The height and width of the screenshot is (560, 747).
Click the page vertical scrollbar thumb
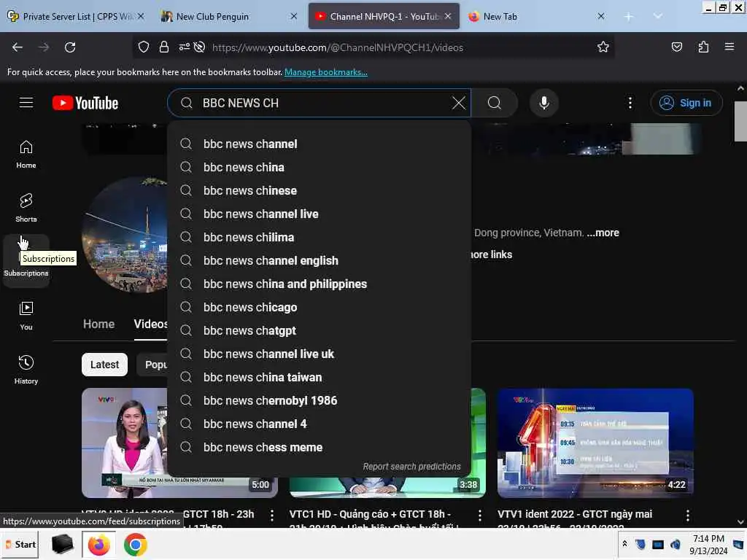[740, 121]
